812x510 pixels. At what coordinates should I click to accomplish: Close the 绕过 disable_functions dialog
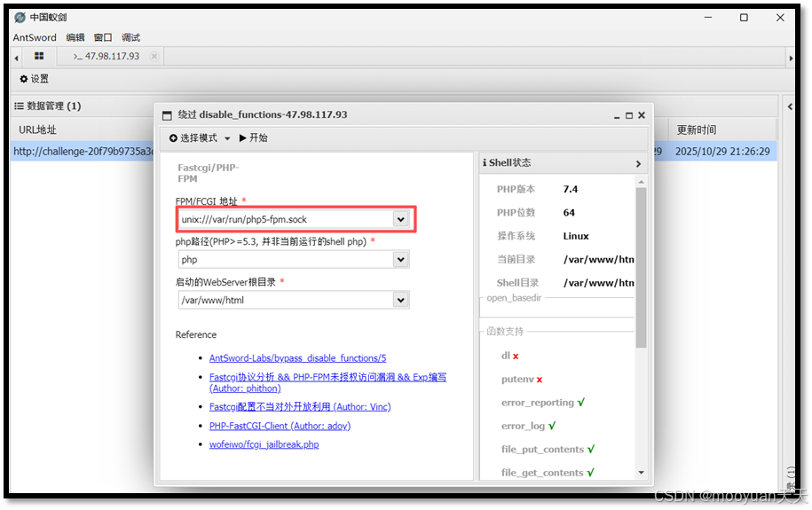click(x=642, y=115)
